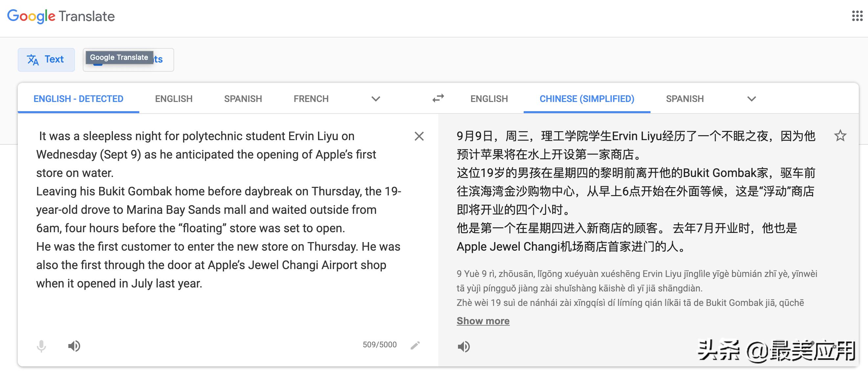868x373 pixels.
Task: Select the Documents mode button
Action: [128, 60]
